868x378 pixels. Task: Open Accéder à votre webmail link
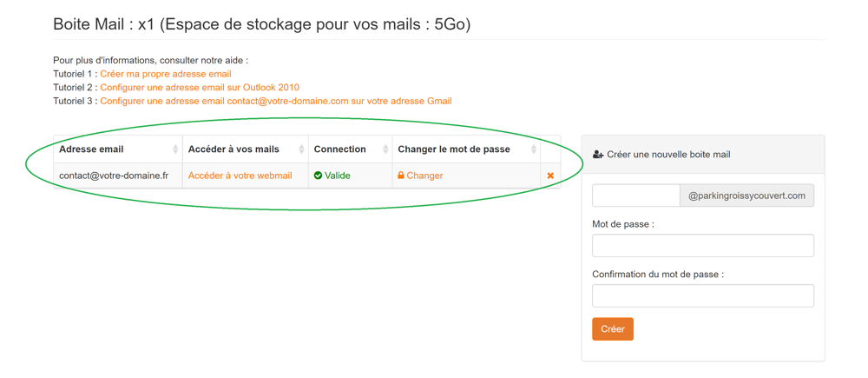tap(240, 176)
